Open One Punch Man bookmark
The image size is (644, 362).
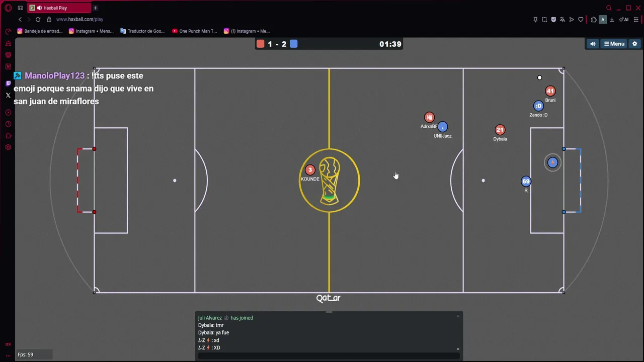click(x=194, y=31)
